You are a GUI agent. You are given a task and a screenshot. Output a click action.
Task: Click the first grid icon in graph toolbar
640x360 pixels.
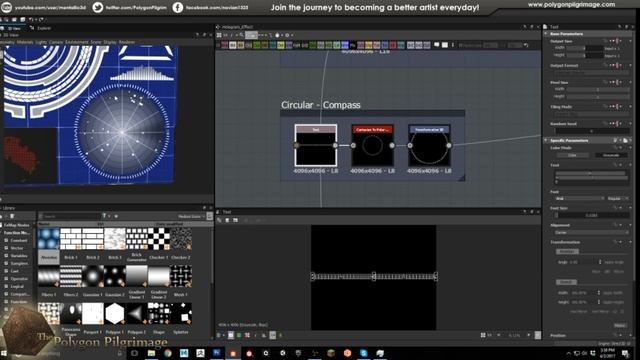click(x=219, y=35)
